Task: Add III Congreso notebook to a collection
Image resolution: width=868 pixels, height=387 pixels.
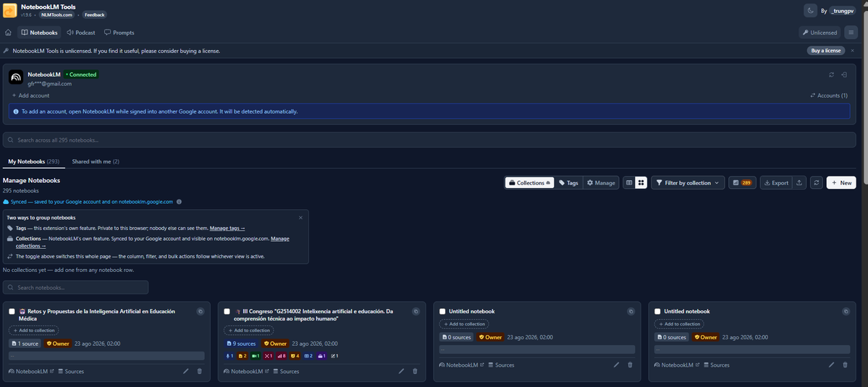Action: 248,331
